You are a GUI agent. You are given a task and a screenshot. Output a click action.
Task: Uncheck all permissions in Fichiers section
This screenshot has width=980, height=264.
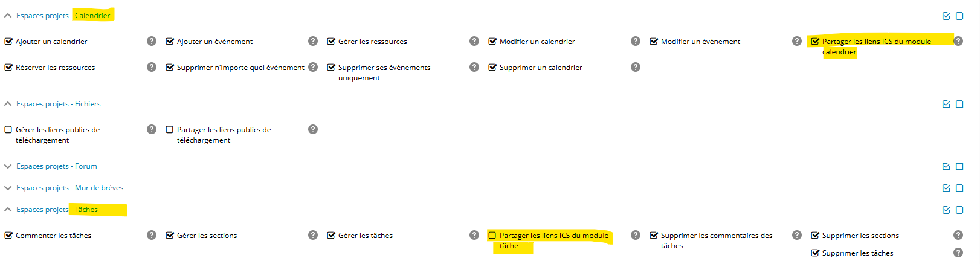[959, 105]
